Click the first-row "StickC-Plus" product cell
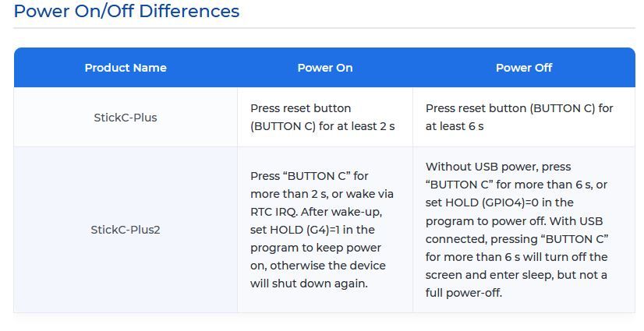This screenshot has height=331, width=644. (x=126, y=118)
